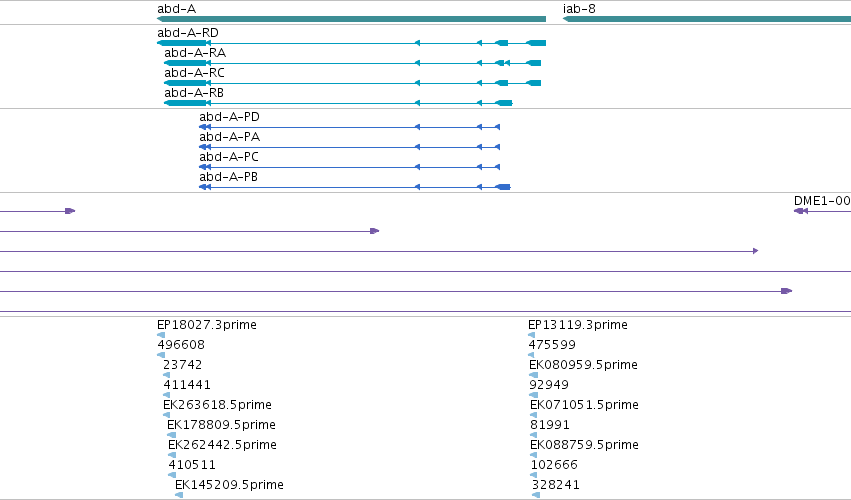Screen dimensions: 851x500
Task: Click the 411441 insertion label
Action: [187, 385]
